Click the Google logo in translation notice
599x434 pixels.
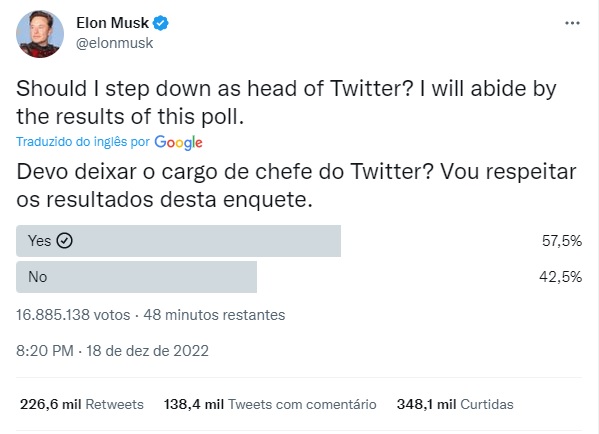tap(178, 143)
